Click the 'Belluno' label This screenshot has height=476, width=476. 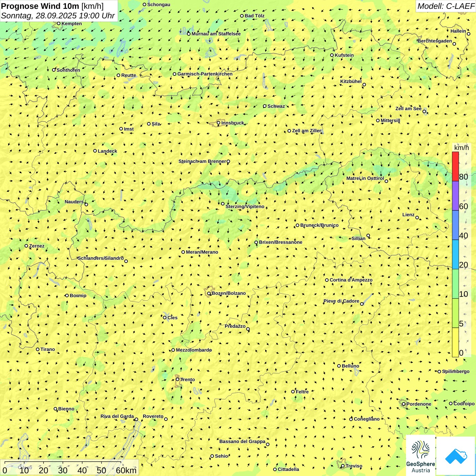pyautogui.click(x=350, y=366)
